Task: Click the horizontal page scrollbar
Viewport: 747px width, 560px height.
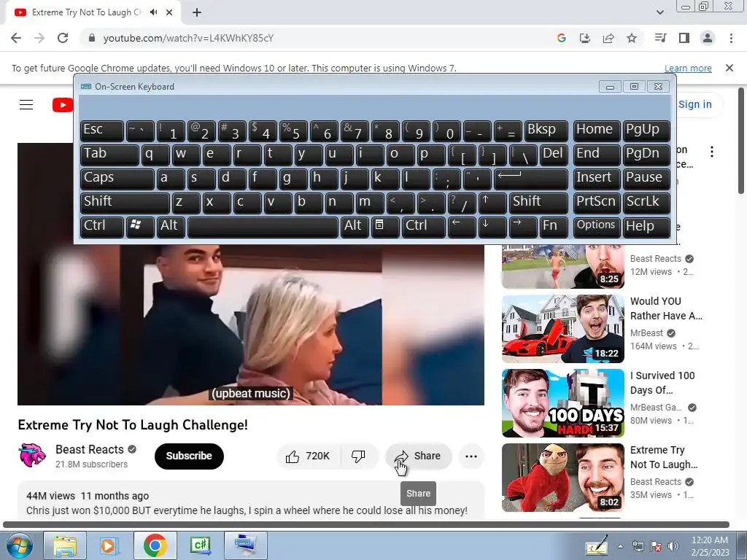Action: click(x=366, y=525)
